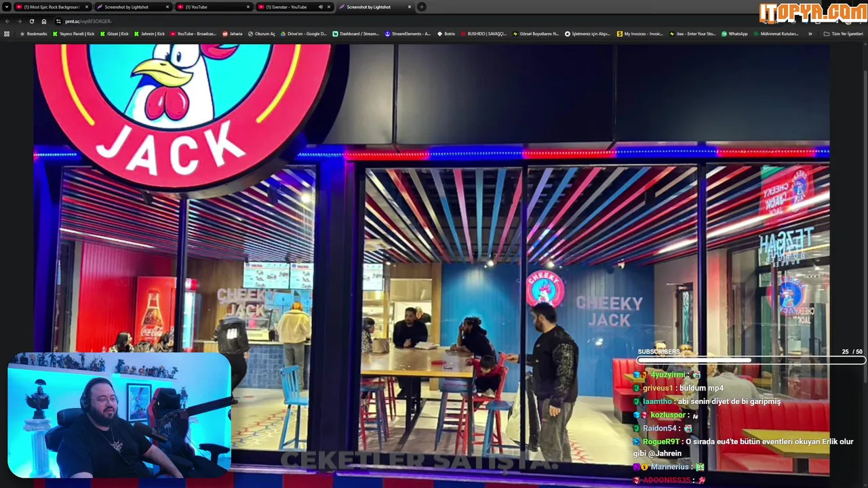Open Gözat | Kick bookmark
The width and height of the screenshot is (868, 488).
click(115, 33)
